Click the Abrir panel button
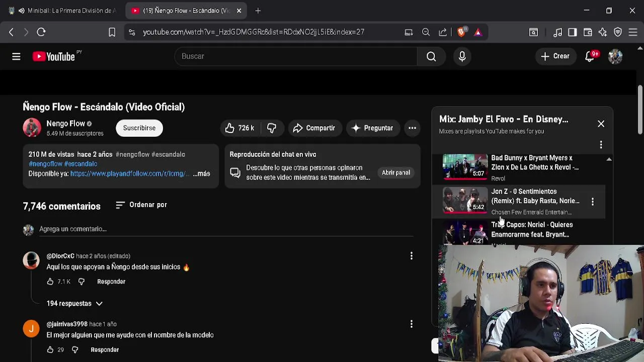644x362 pixels. click(396, 173)
